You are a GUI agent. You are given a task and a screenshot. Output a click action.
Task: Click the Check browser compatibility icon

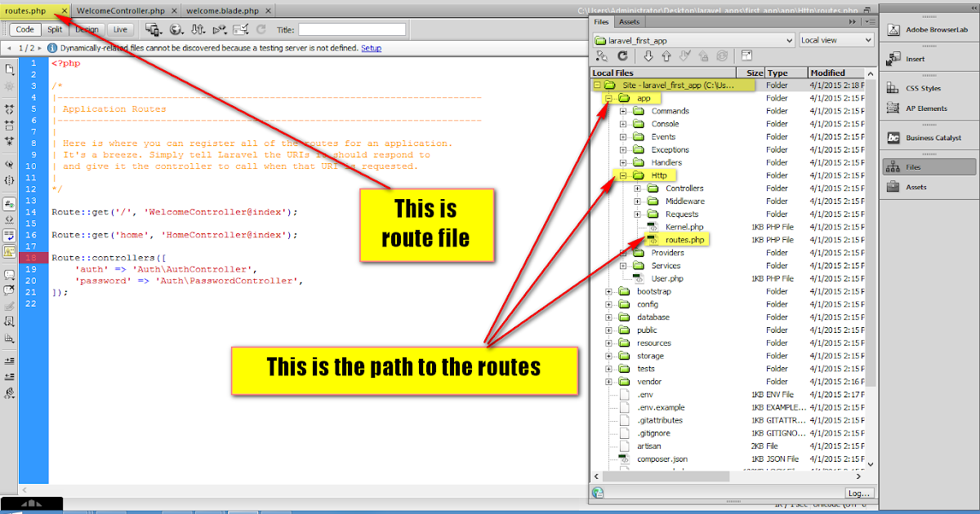[x=240, y=29]
